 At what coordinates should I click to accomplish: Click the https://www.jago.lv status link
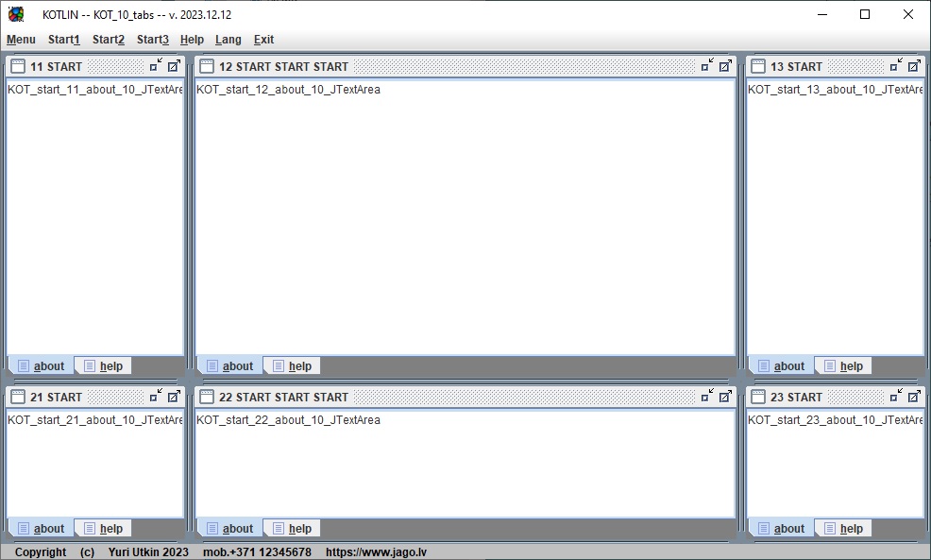pyautogui.click(x=376, y=552)
